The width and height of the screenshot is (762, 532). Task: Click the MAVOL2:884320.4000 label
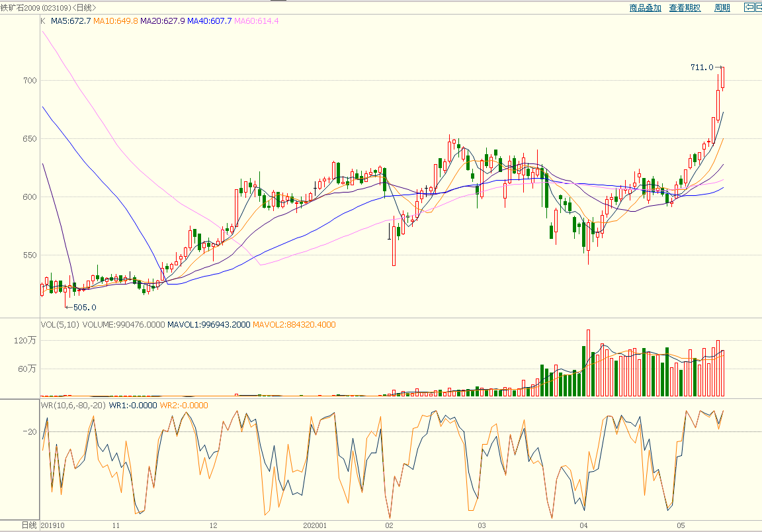[294, 324]
